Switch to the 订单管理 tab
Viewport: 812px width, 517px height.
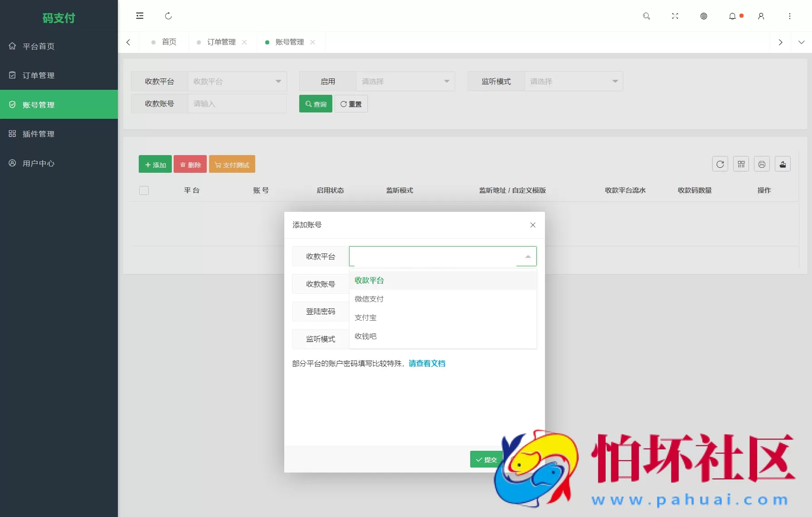pyautogui.click(x=221, y=42)
